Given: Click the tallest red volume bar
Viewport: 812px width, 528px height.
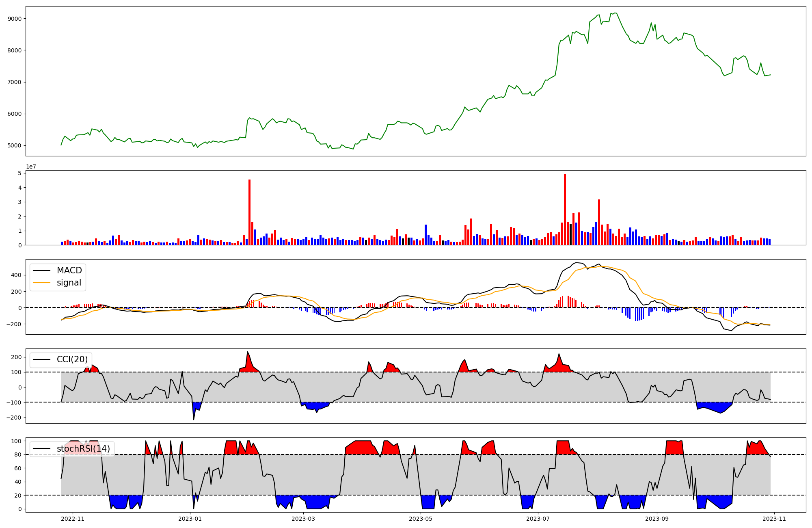Looking at the screenshot, I should click(x=565, y=209).
